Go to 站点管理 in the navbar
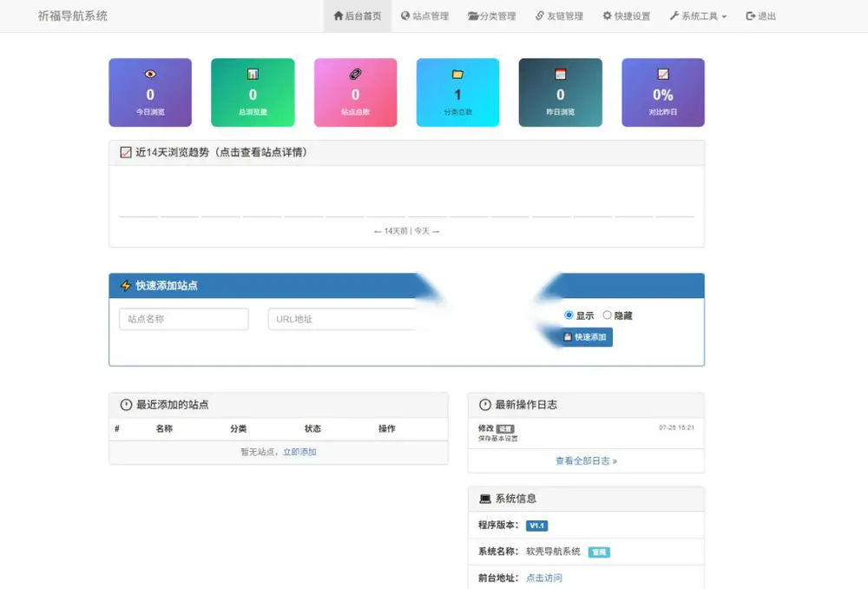Viewport: 868px width, 589px height. tap(424, 16)
